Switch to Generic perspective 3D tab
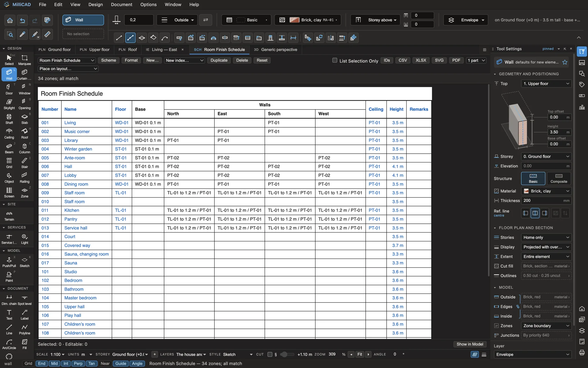The width and height of the screenshot is (588, 368). tap(275, 49)
